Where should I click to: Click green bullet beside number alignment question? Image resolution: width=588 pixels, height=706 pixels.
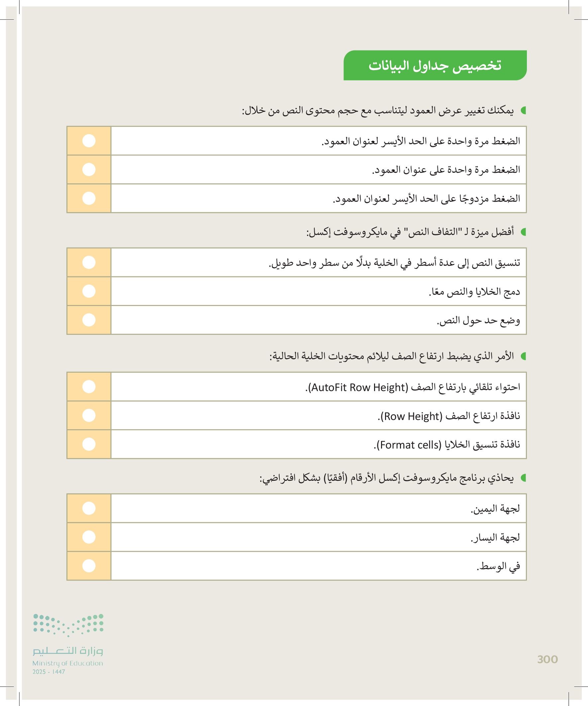click(523, 478)
